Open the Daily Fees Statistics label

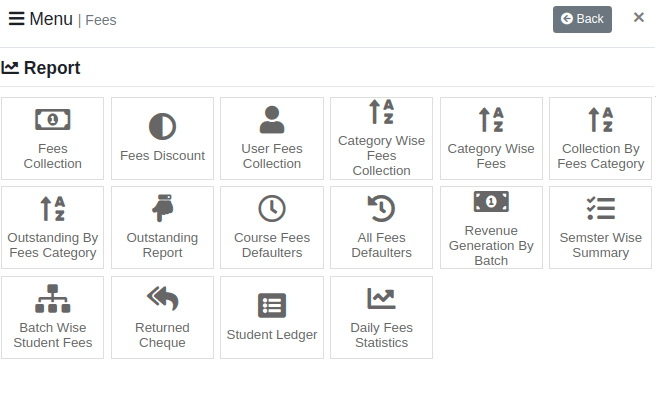pos(382,335)
